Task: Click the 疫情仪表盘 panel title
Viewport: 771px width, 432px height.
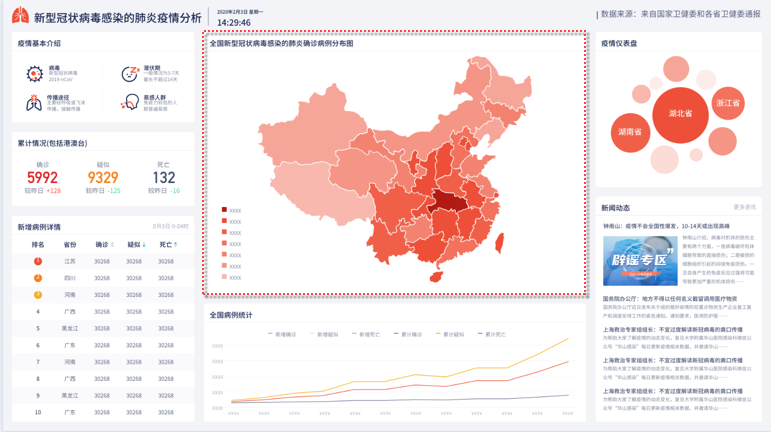Action: coord(619,43)
